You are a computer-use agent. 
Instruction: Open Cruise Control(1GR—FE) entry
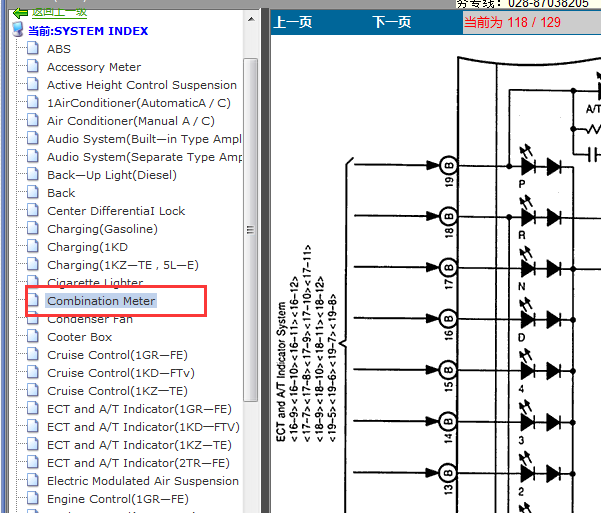click(x=117, y=355)
